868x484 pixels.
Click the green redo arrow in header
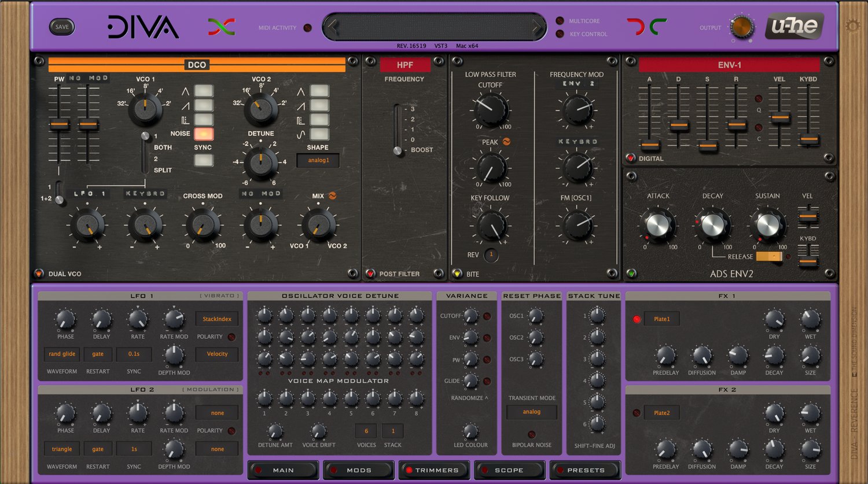pyautogui.click(x=658, y=27)
